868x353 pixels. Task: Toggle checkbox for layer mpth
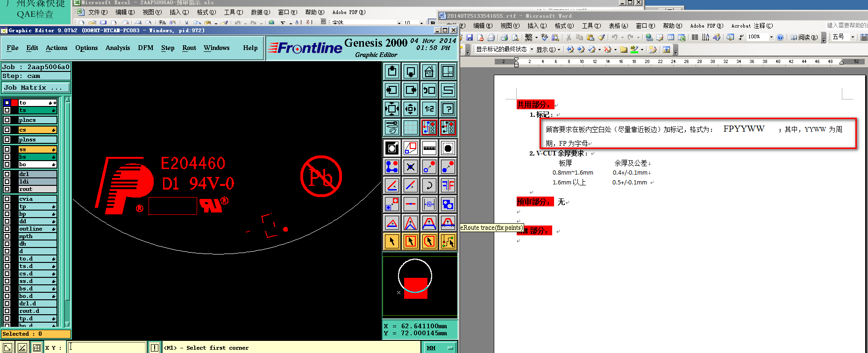click(7, 236)
